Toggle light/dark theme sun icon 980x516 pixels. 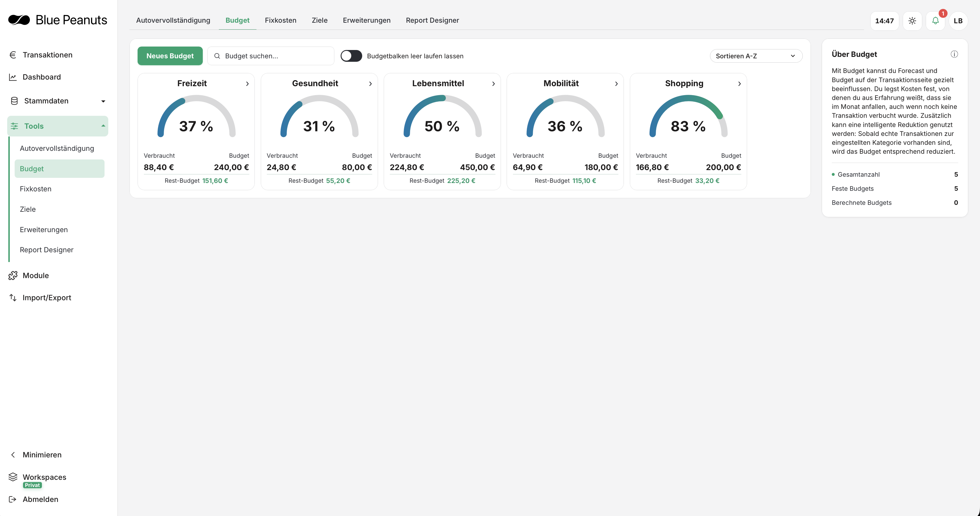click(x=912, y=21)
